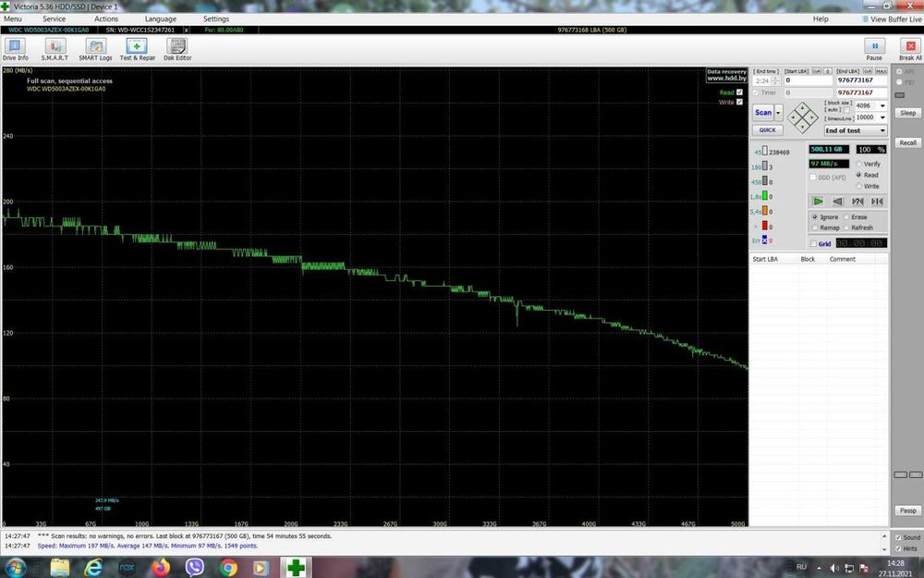Select the Refresh option
924x578 pixels.
pos(846,228)
